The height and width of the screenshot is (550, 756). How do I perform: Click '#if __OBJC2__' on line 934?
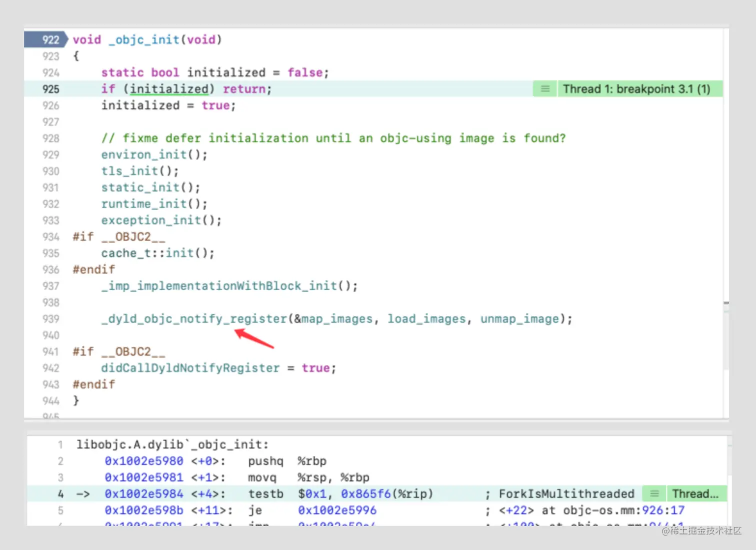119,237
